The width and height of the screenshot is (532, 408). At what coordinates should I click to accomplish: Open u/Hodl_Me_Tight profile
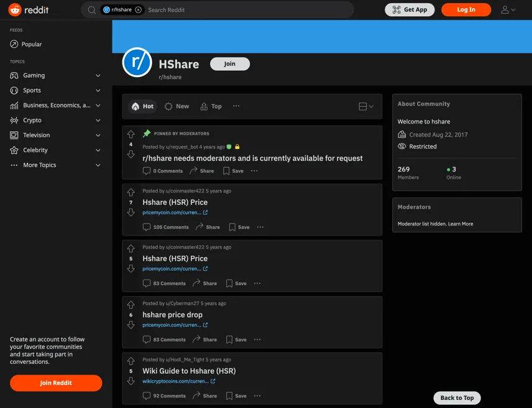point(185,360)
